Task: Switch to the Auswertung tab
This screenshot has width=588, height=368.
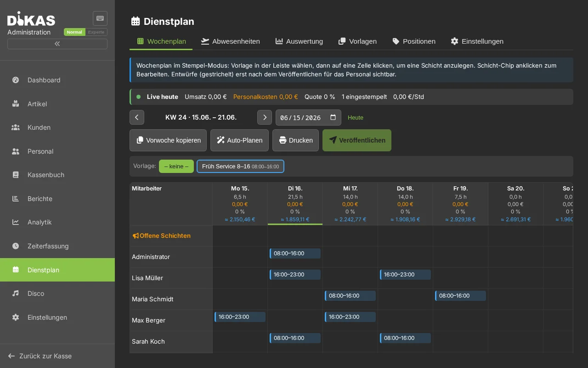Action: 299,41
